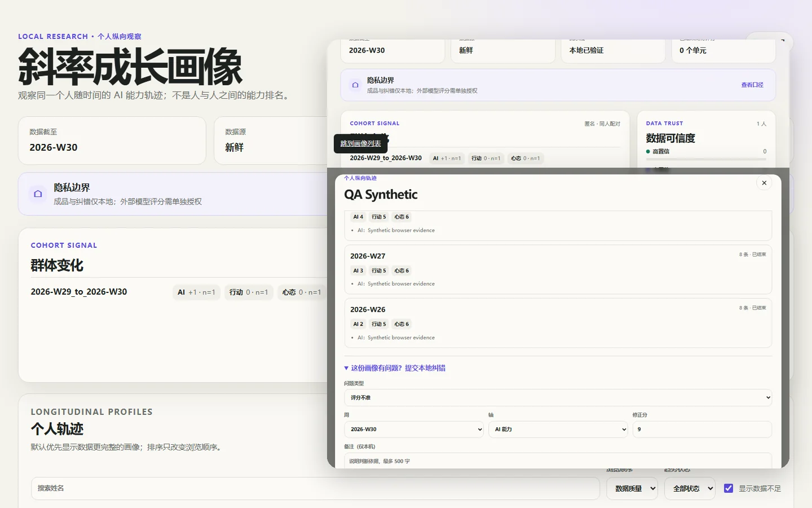Click the house icon in the overlay's 隐私边界 banner
The width and height of the screenshot is (812, 508).
coord(355,85)
